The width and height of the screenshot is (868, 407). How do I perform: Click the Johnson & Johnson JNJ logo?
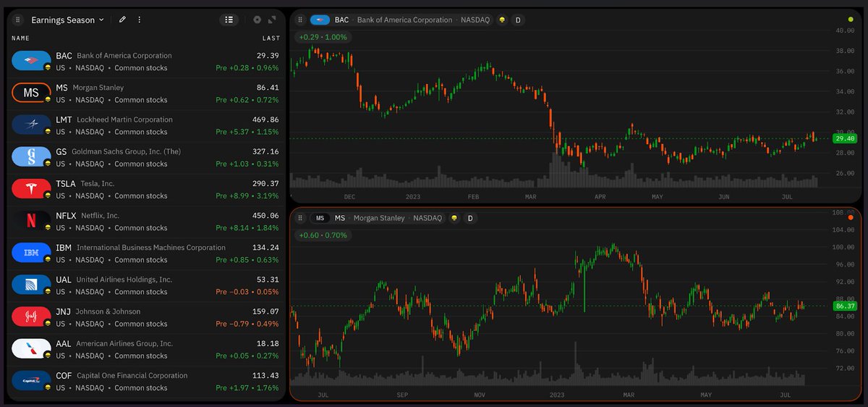tap(31, 316)
